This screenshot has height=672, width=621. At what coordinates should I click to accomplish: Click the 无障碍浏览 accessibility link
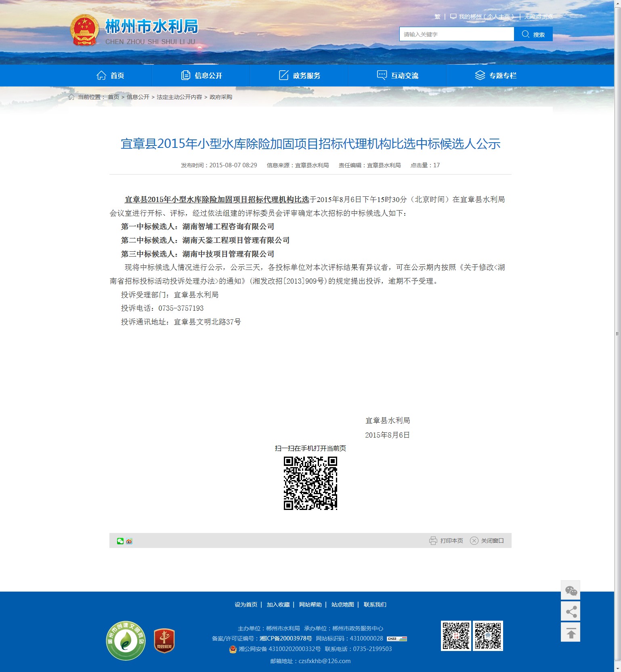538,17
